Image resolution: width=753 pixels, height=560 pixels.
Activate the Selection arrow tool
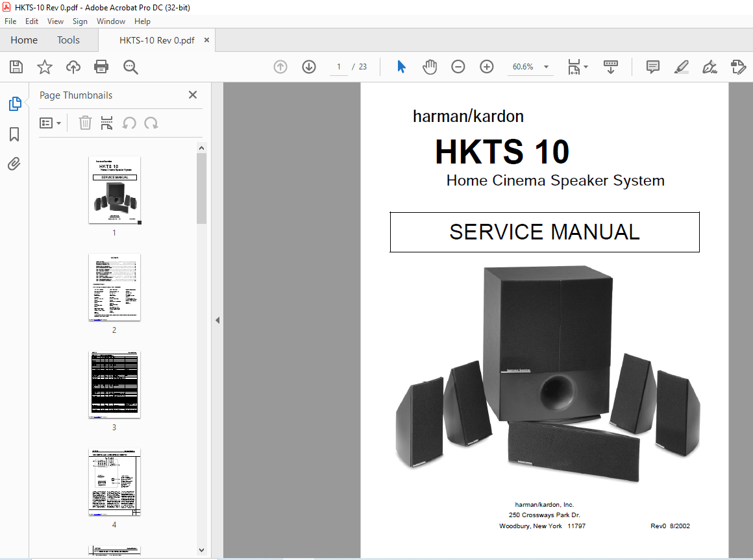[401, 67]
